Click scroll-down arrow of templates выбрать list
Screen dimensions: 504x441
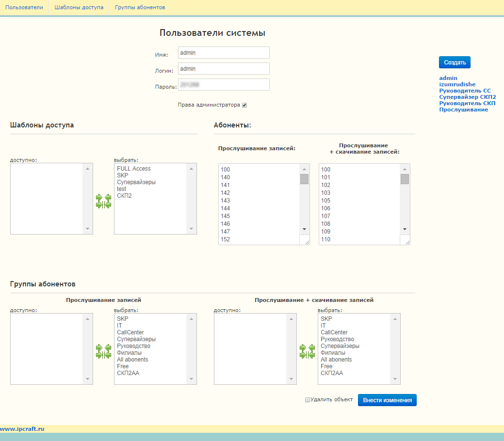191,229
